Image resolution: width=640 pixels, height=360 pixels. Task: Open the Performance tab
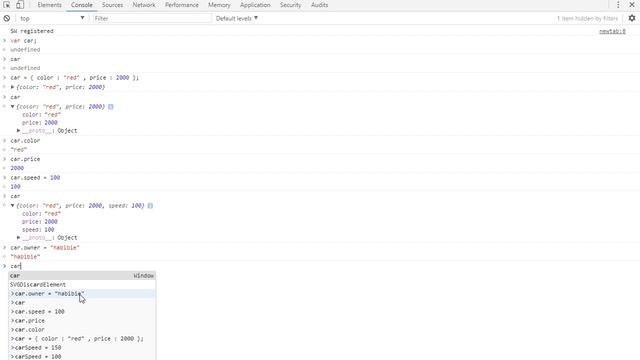182,5
